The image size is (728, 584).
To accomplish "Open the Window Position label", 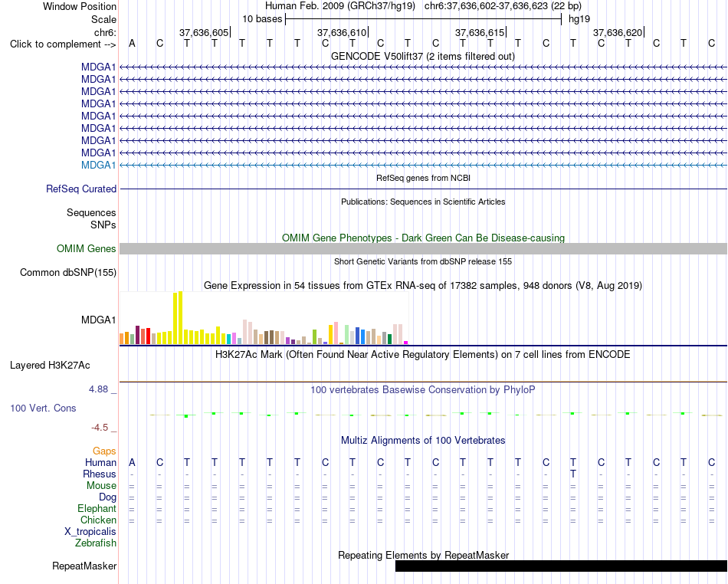I will 80,6.
